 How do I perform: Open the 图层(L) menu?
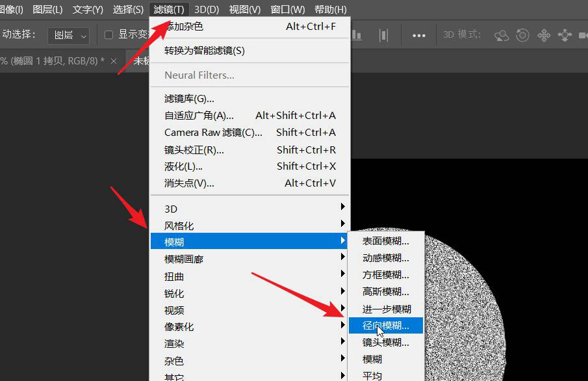pyautogui.click(x=47, y=9)
